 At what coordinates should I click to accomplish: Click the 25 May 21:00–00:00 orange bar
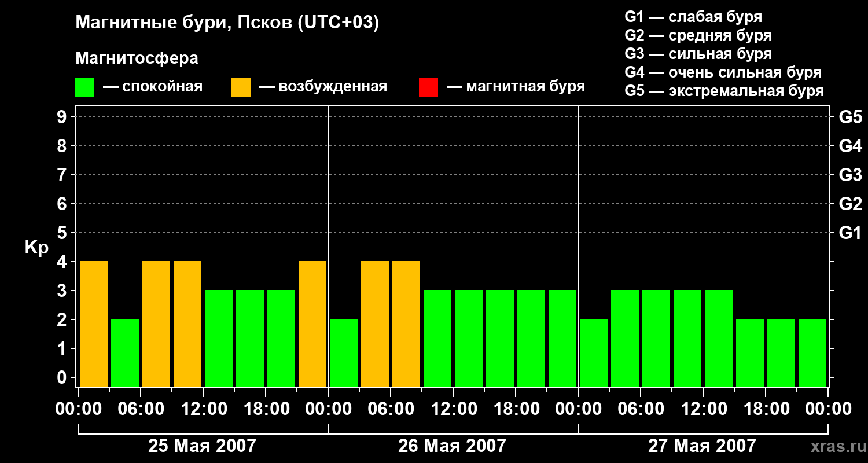pos(312,324)
